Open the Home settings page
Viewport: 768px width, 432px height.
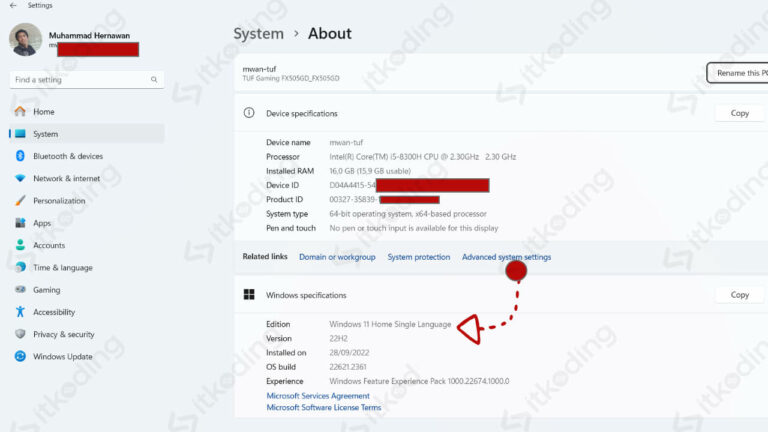[44, 112]
